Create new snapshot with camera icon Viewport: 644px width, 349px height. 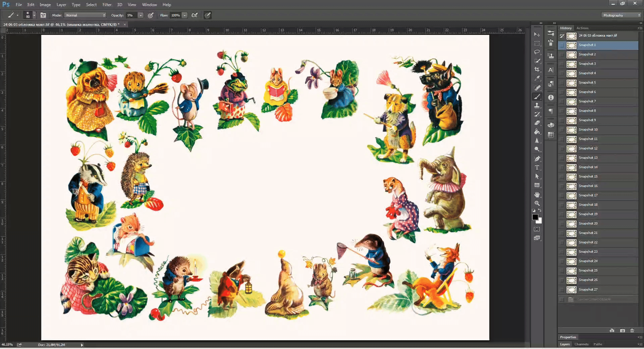[x=623, y=331]
